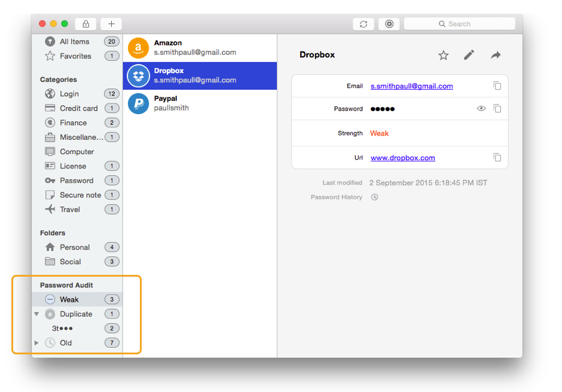Viewport: 562px width, 392px height.
Task: Collapse the Duplicate audit group
Action: [36, 314]
